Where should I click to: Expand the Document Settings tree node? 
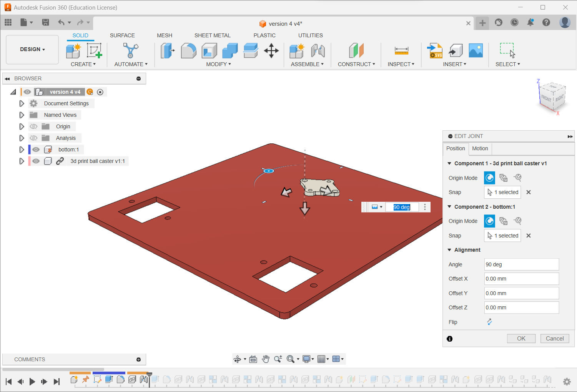tap(22, 103)
